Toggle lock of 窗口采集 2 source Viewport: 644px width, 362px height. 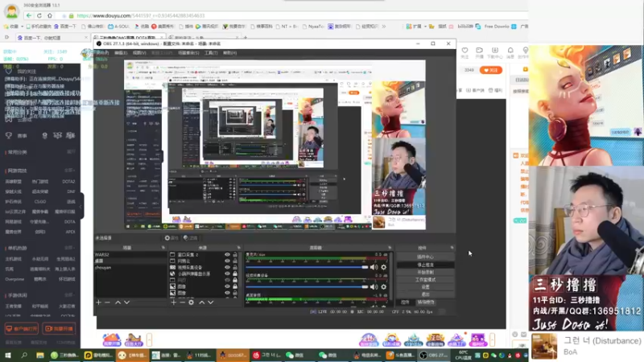coord(235,255)
